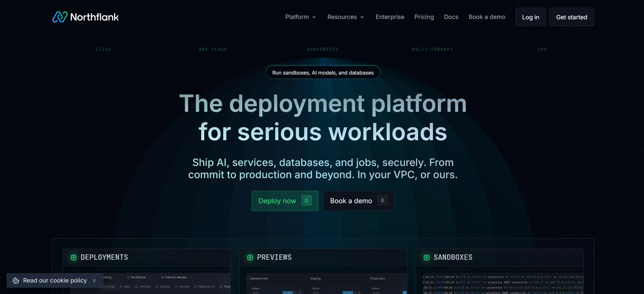Expand the Platform menu chevron
644x294 pixels.
[x=314, y=17]
